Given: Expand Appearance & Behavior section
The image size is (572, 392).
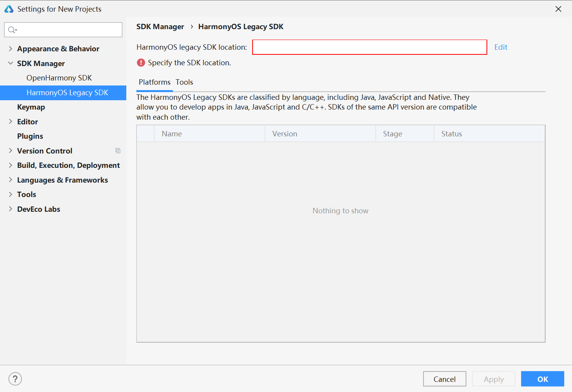Looking at the screenshot, I should [x=10, y=49].
